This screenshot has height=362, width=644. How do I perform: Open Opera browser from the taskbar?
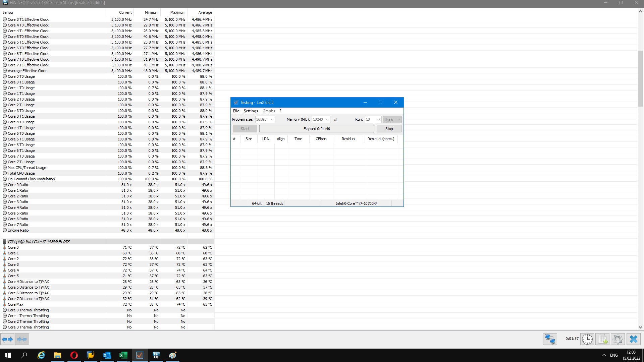pyautogui.click(x=74, y=355)
